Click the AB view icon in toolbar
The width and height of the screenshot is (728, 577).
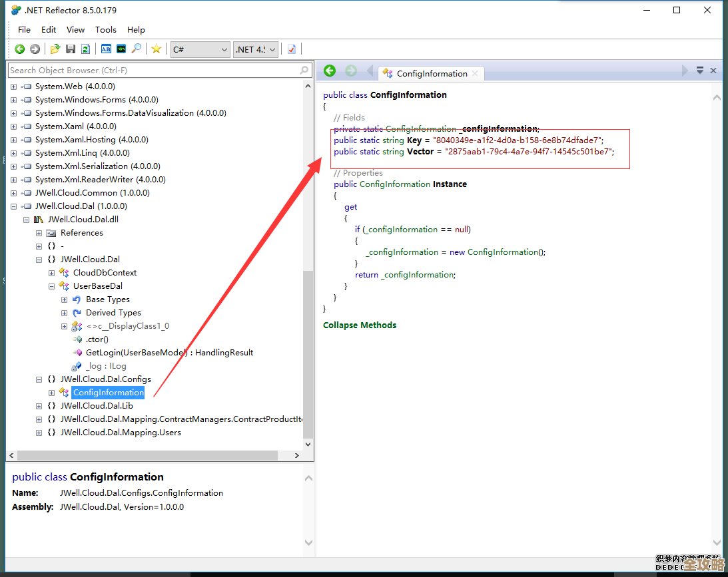[106, 49]
